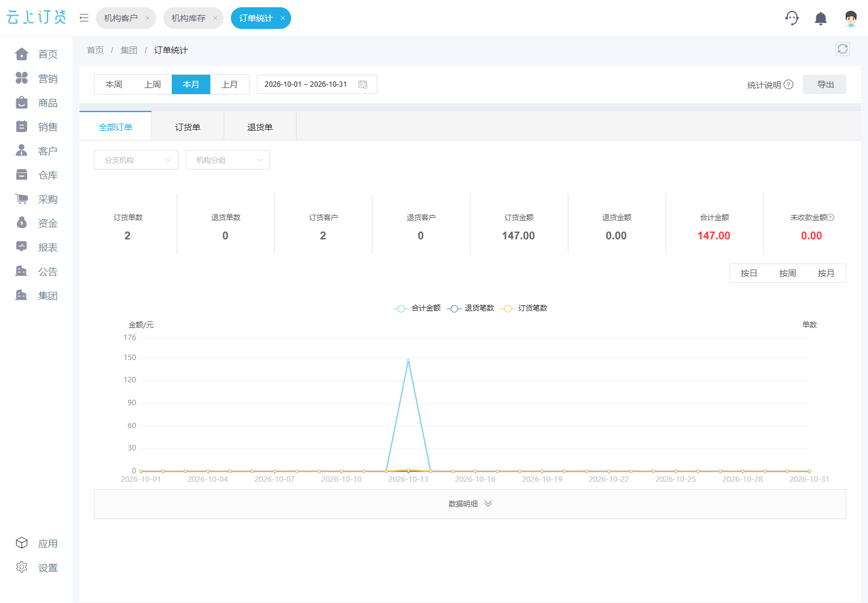Image resolution: width=868 pixels, height=603 pixels.
Task: Switch to 退货单 tab
Action: tap(260, 127)
